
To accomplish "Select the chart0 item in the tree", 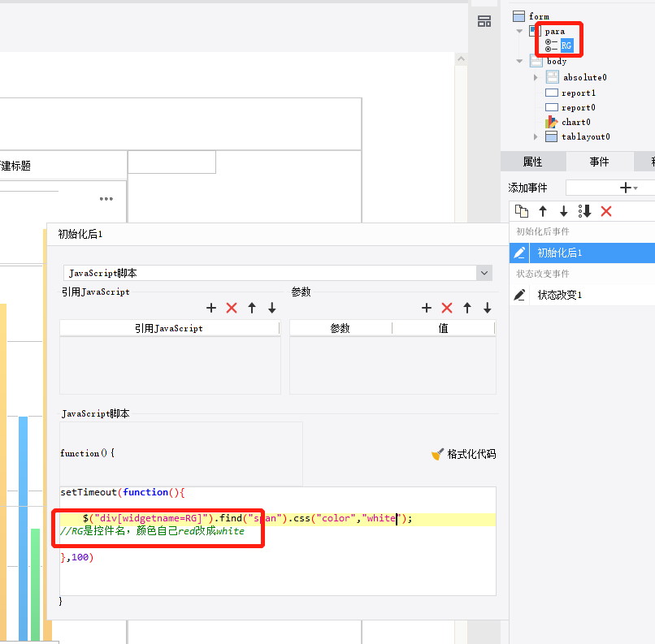I will [x=575, y=122].
